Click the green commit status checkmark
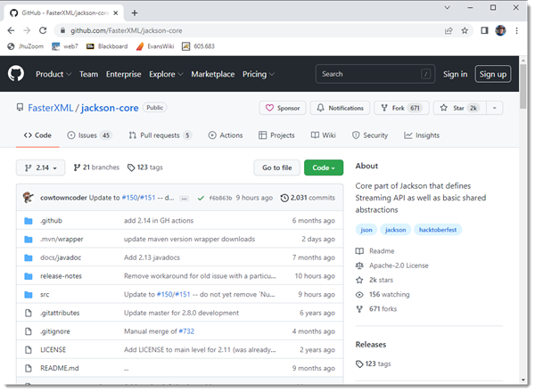 tap(201, 198)
